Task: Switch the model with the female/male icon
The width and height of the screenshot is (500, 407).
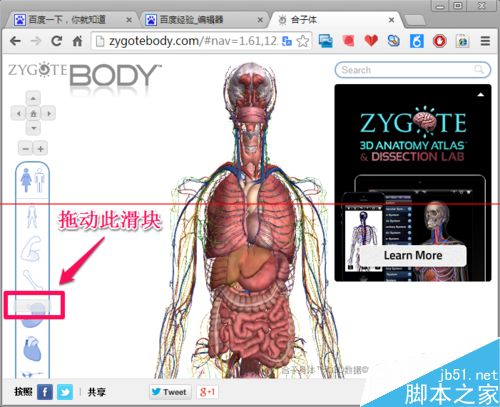Action: coord(32,180)
